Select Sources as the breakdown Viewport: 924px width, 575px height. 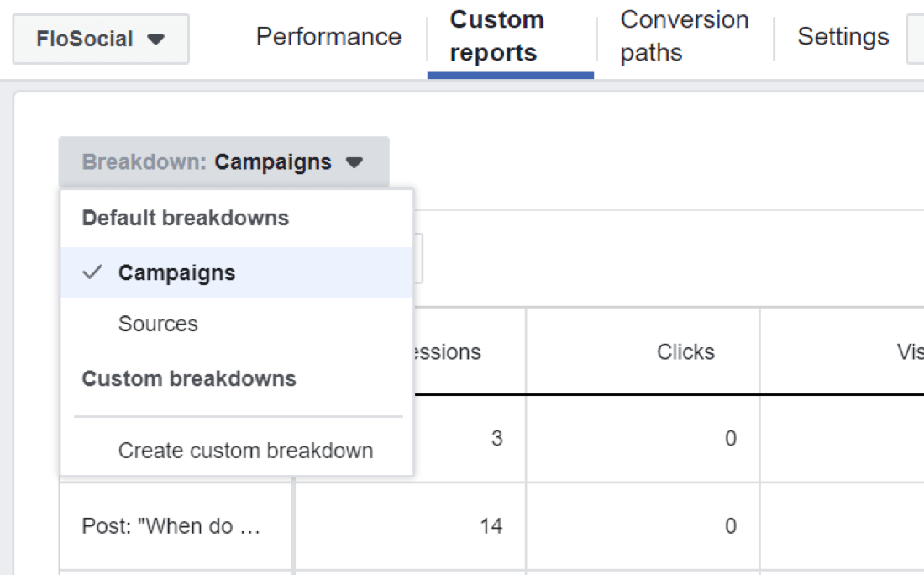[x=158, y=324]
